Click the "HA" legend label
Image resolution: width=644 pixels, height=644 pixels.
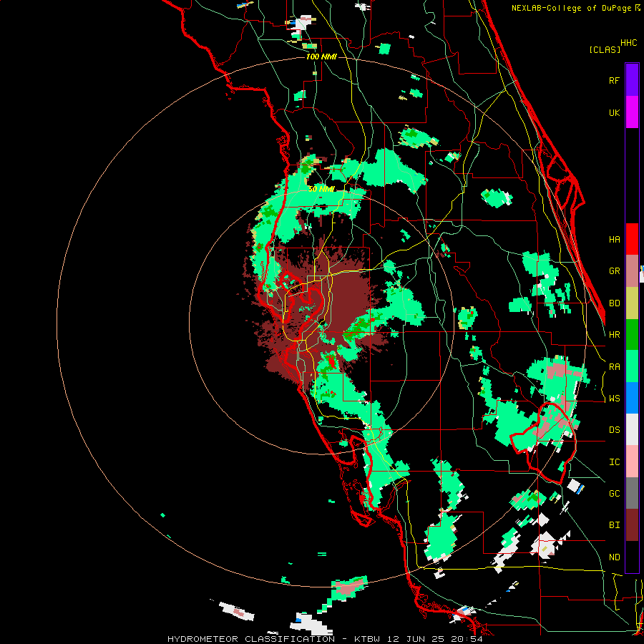pyautogui.click(x=614, y=240)
